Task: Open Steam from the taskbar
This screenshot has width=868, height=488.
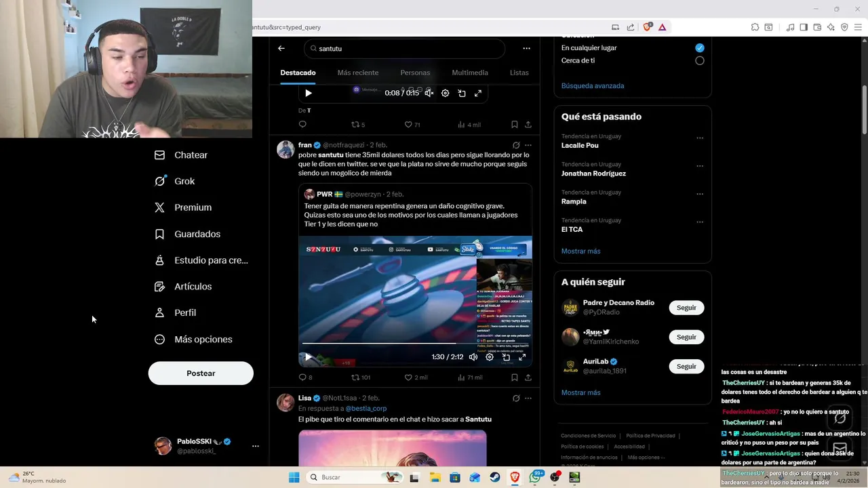Action: tap(495, 477)
